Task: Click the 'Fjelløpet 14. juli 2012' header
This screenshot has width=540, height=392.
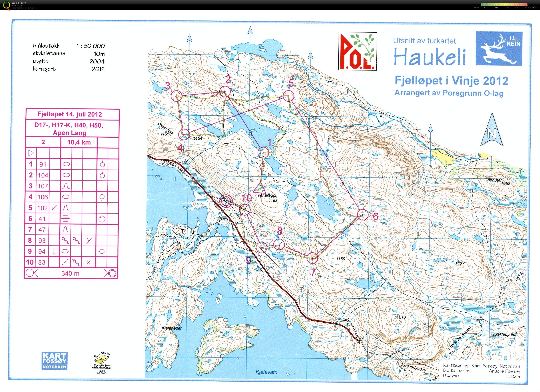Action: 69,115
